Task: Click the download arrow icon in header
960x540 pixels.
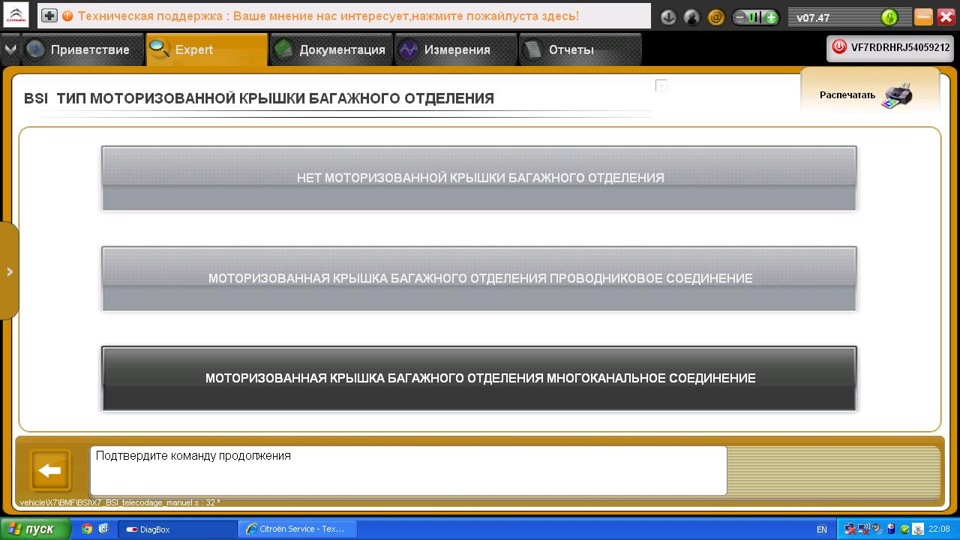Action: click(x=668, y=17)
